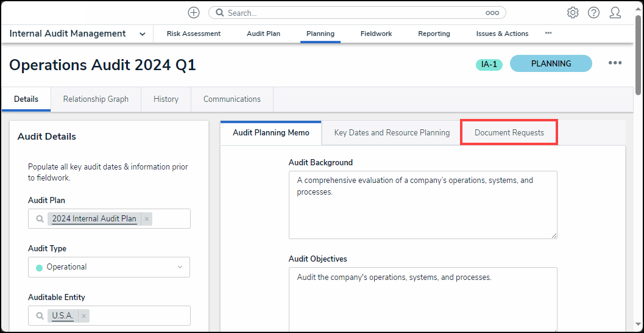Viewport: 644px width, 333px height.
Task: Show more navigation items via ellipsis
Action: (548, 34)
